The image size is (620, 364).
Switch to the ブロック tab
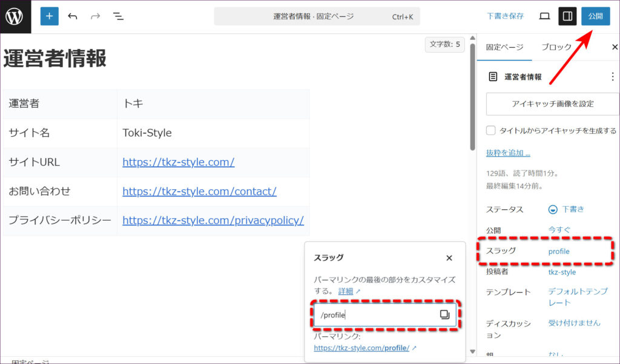coord(556,47)
